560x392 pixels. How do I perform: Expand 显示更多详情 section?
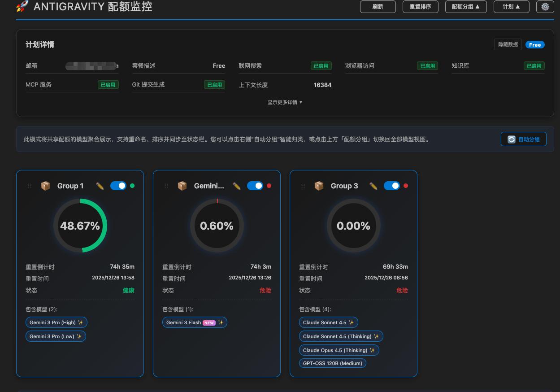pos(285,102)
